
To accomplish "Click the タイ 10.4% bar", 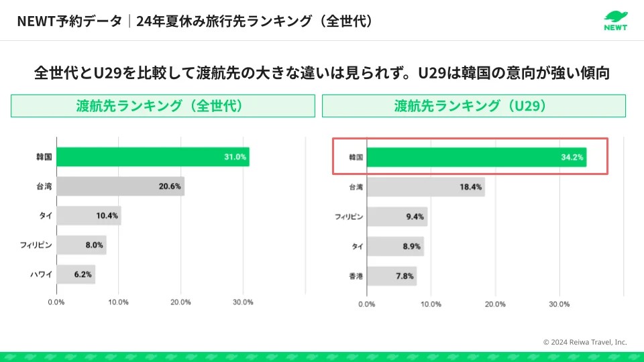I will (89, 216).
